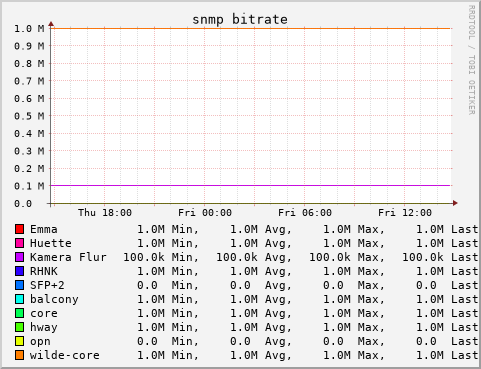
Task: Click the Fri 00:00 time axis label
Action: click(205, 213)
